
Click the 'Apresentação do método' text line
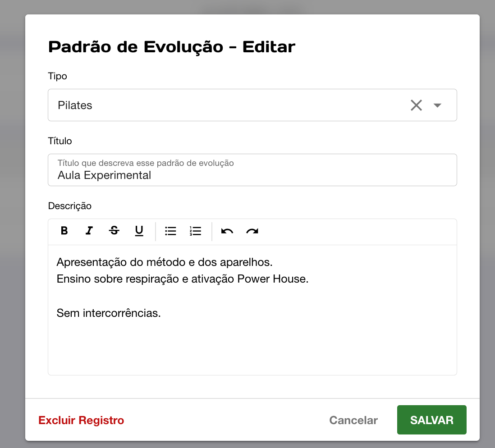click(164, 262)
